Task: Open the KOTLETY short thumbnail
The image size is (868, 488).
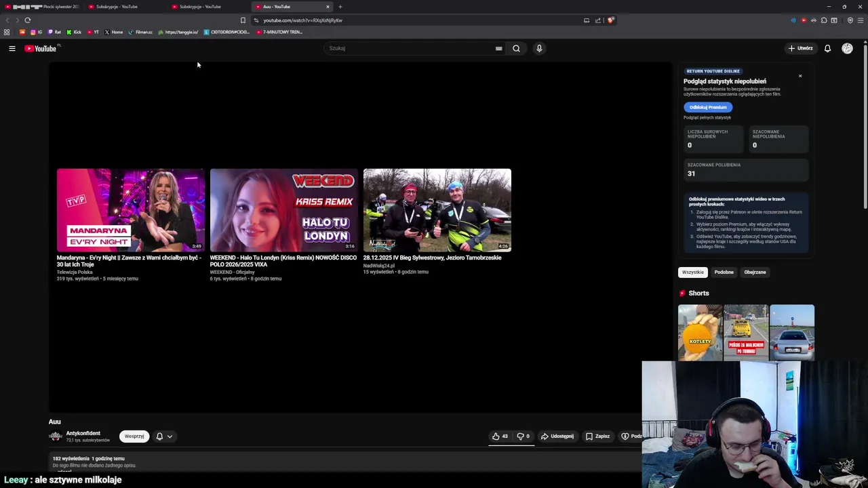Action: click(x=700, y=332)
